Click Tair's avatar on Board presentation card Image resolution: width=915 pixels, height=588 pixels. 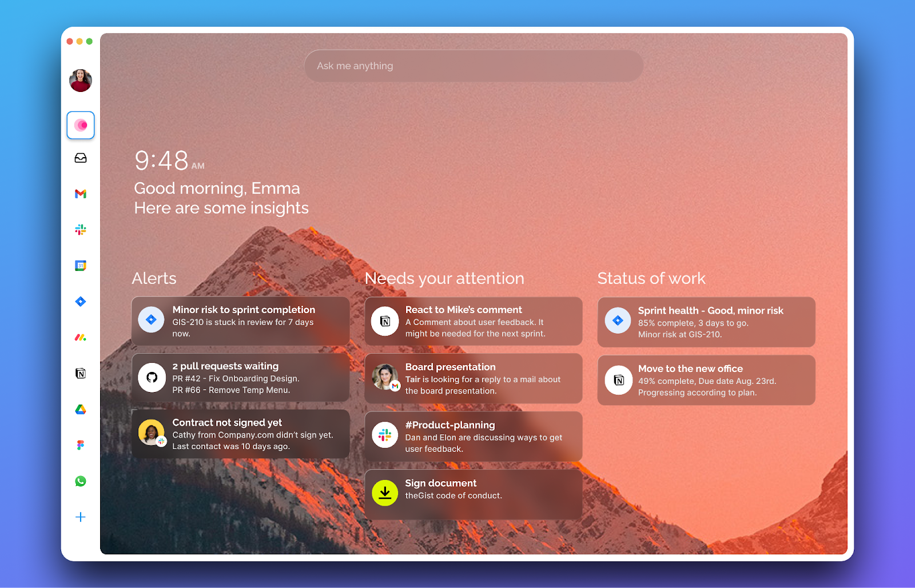(x=385, y=377)
